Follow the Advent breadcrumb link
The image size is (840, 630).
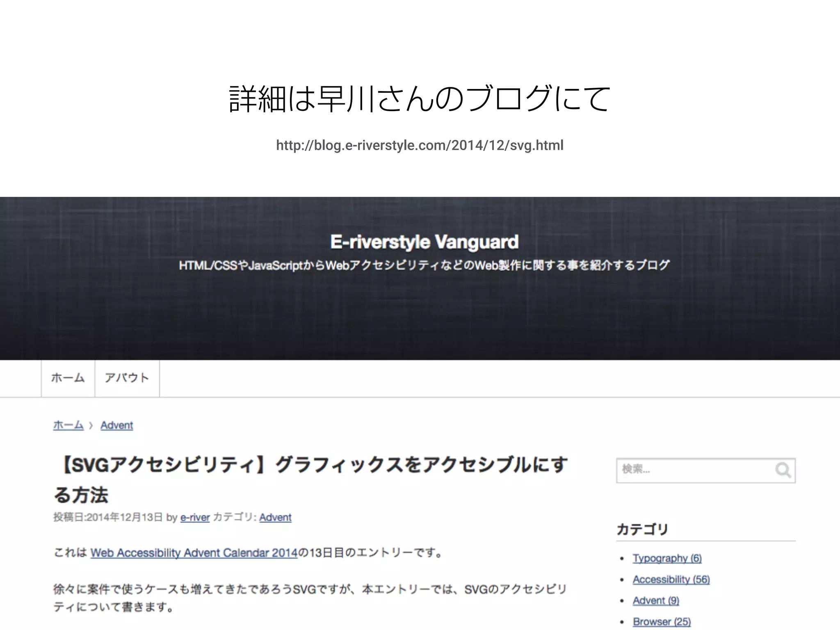tap(117, 425)
